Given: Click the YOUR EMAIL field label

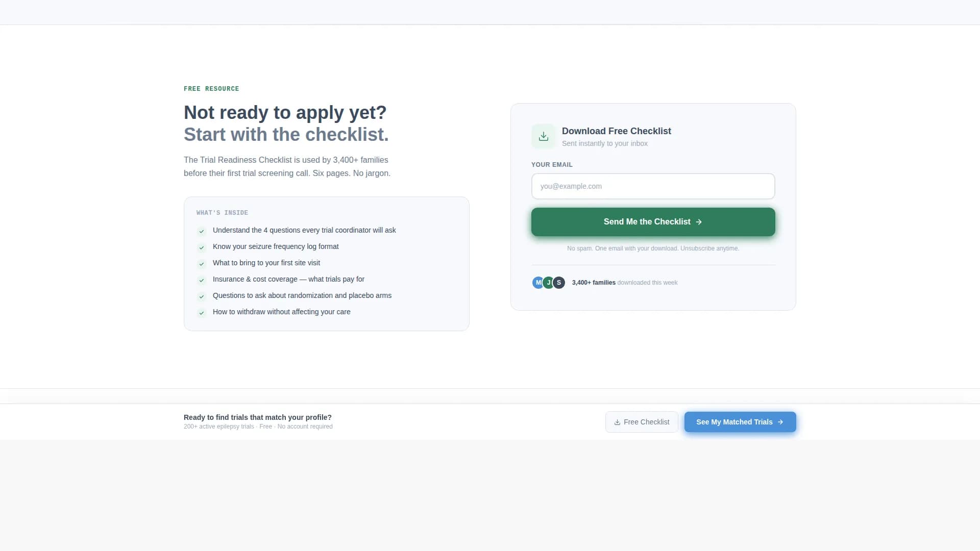Looking at the screenshot, I should [552, 165].
